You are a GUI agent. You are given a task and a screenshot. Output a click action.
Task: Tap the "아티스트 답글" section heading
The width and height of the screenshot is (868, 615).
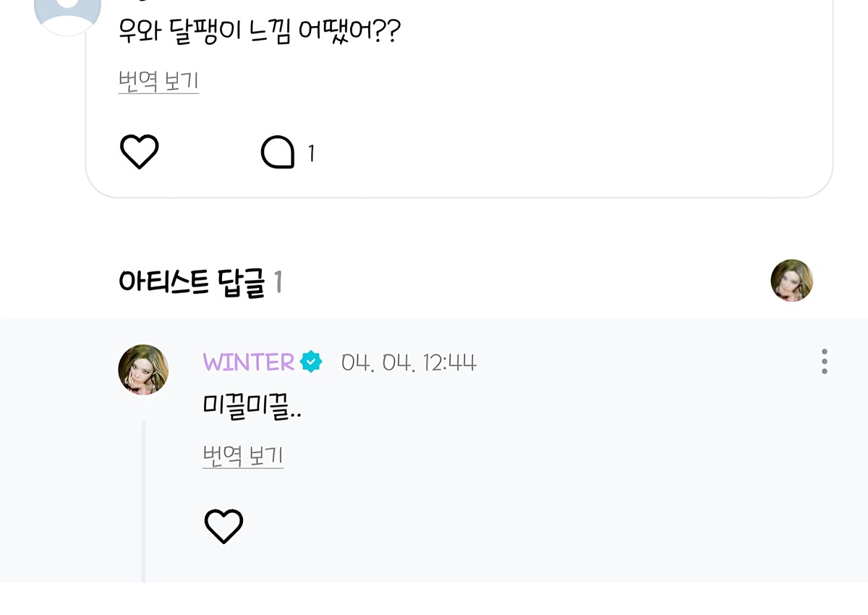[192, 282]
